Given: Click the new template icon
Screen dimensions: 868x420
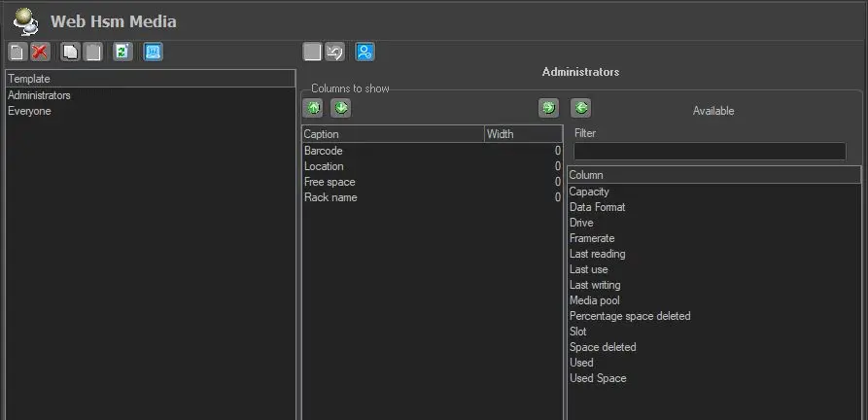Looking at the screenshot, I should pyautogui.click(x=17, y=52).
